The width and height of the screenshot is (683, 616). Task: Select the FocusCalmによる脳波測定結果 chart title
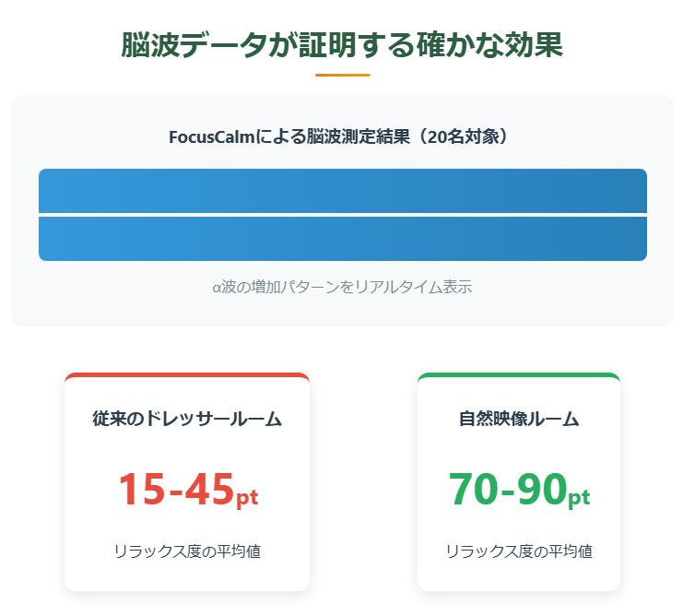342,136
